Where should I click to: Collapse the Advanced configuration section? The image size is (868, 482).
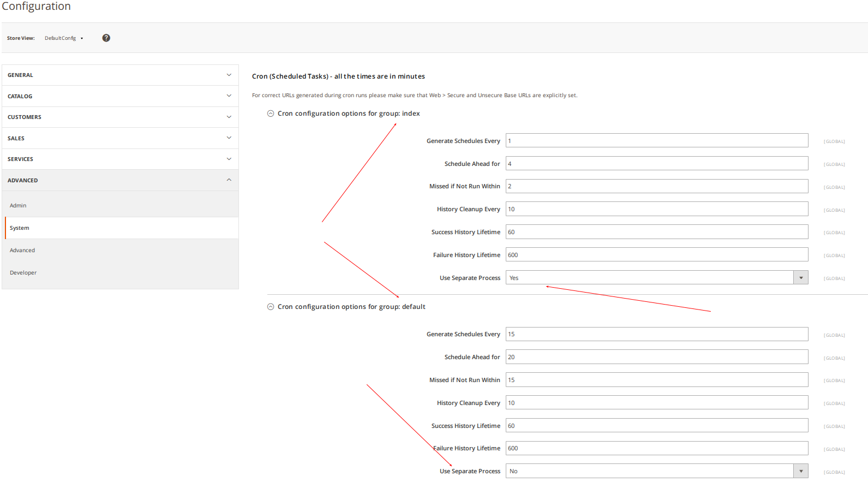point(120,180)
